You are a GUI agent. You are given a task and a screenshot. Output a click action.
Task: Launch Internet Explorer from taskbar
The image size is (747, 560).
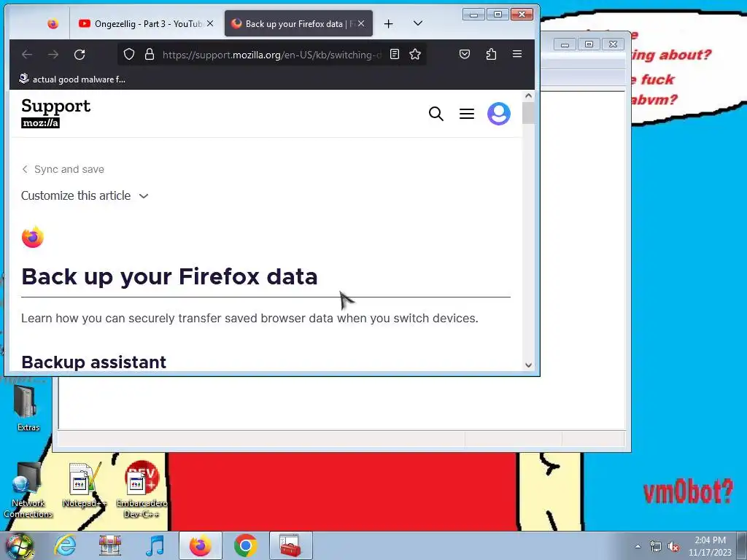pyautogui.click(x=65, y=545)
